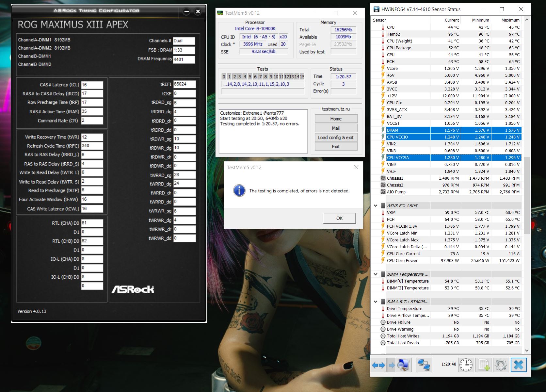The image size is (546, 392).
Task: Click the lightning icon beside Vcore
Action: pos(383,69)
